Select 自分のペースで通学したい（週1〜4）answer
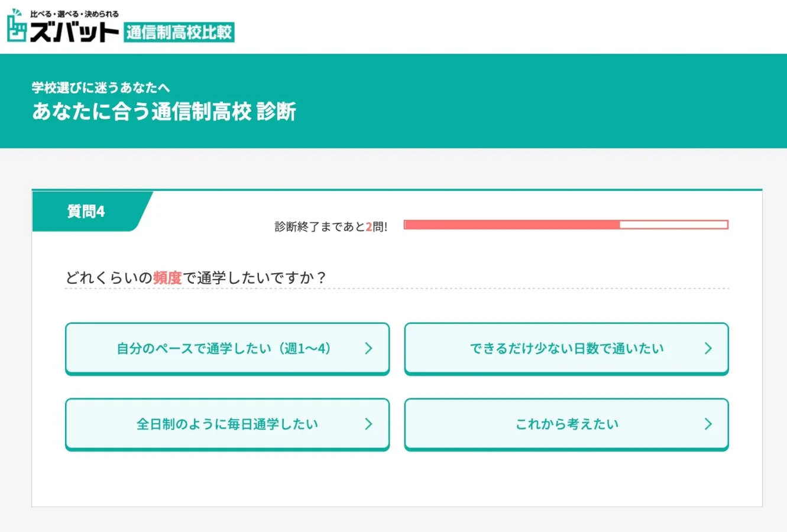Viewport: 787px width, 532px height. tap(227, 349)
